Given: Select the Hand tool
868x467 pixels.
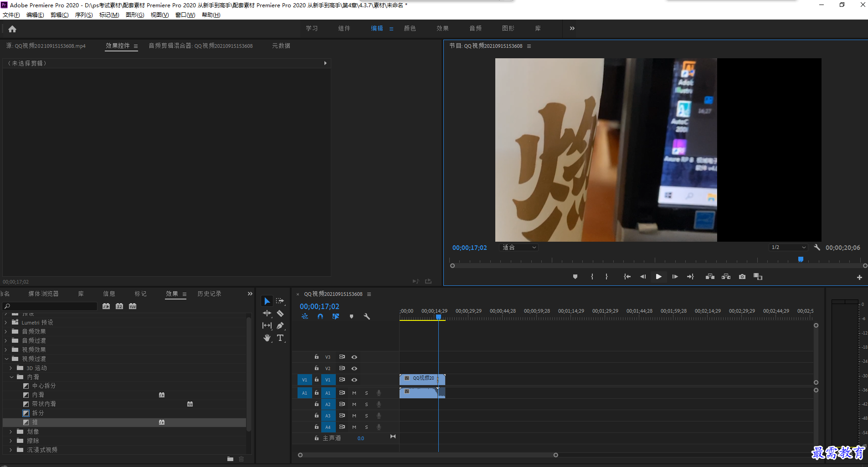Looking at the screenshot, I should pos(267,338).
